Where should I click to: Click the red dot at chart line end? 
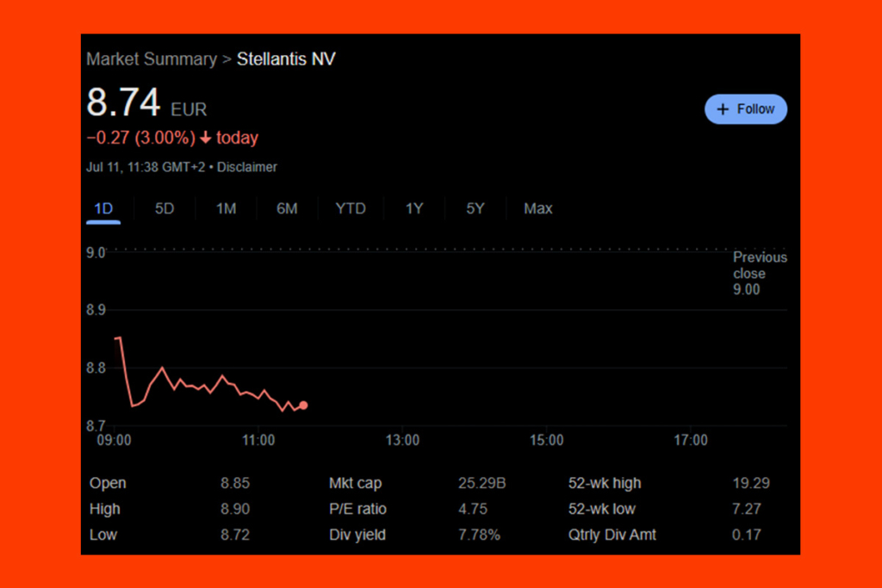pyautogui.click(x=303, y=405)
